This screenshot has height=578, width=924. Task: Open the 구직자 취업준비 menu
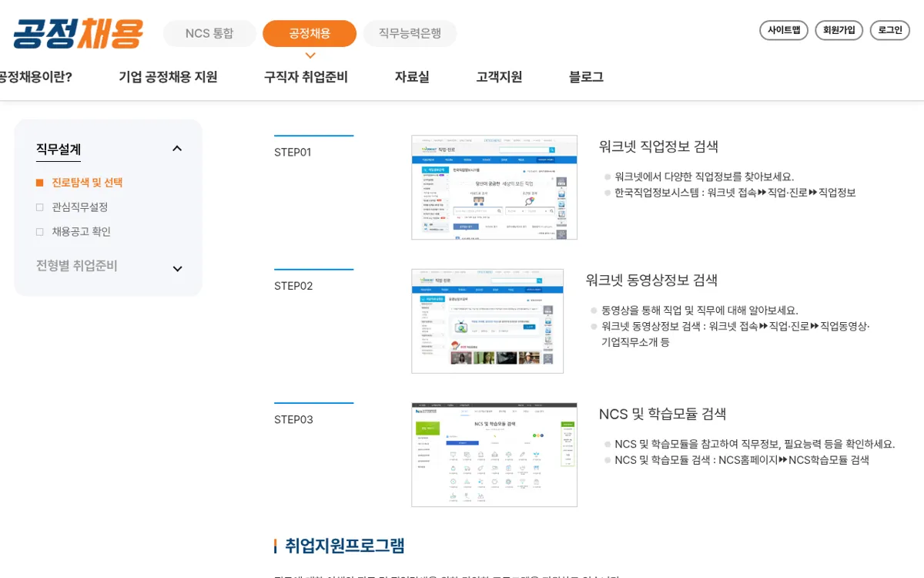click(306, 77)
